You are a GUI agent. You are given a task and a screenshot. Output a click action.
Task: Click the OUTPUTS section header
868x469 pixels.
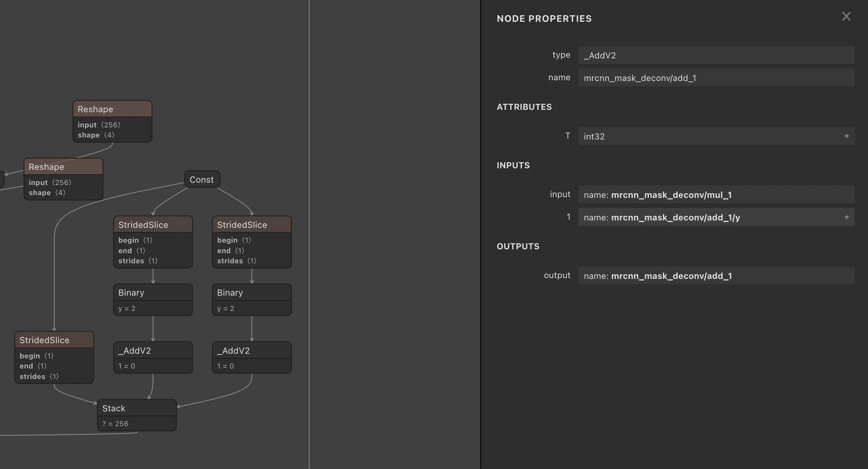(518, 246)
